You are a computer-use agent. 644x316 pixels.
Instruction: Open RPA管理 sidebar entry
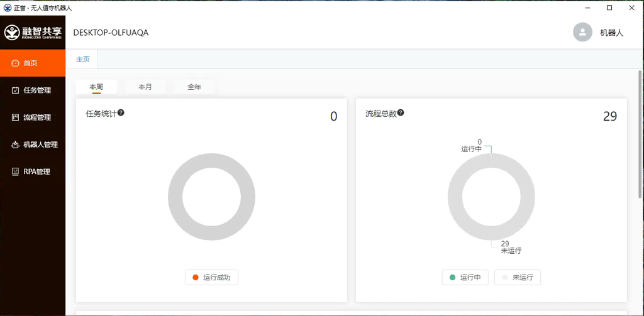[x=33, y=172]
